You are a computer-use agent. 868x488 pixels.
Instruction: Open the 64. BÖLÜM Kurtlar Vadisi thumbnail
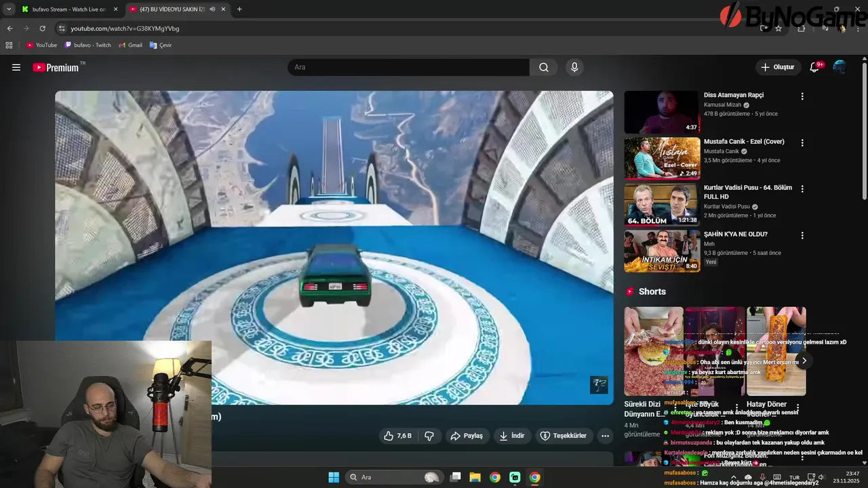[x=661, y=205]
